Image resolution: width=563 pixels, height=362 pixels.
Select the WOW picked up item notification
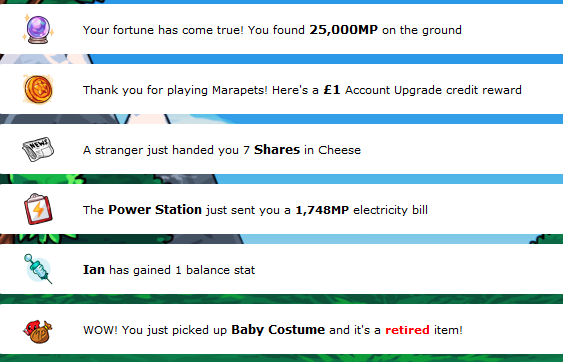coord(282,329)
